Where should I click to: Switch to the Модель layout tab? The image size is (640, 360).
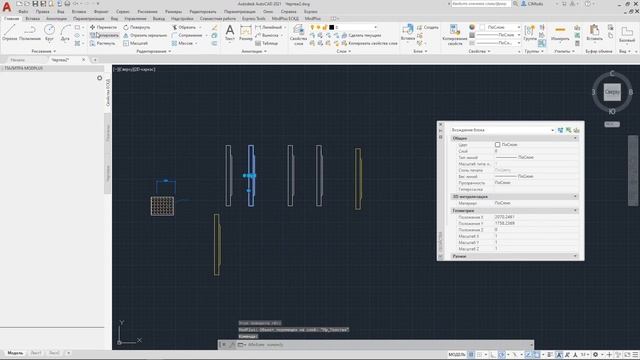click(x=15, y=353)
